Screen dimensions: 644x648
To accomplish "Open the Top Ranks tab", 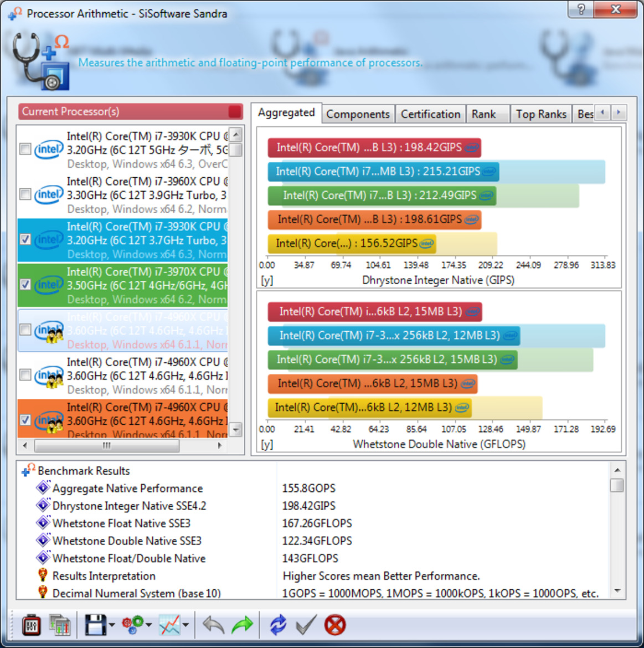I will (541, 114).
